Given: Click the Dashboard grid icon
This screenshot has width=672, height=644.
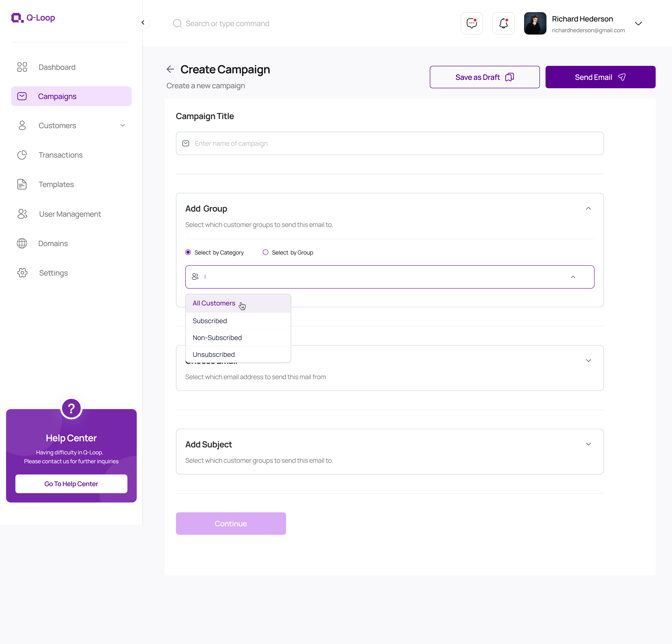Looking at the screenshot, I should click(22, 67).
